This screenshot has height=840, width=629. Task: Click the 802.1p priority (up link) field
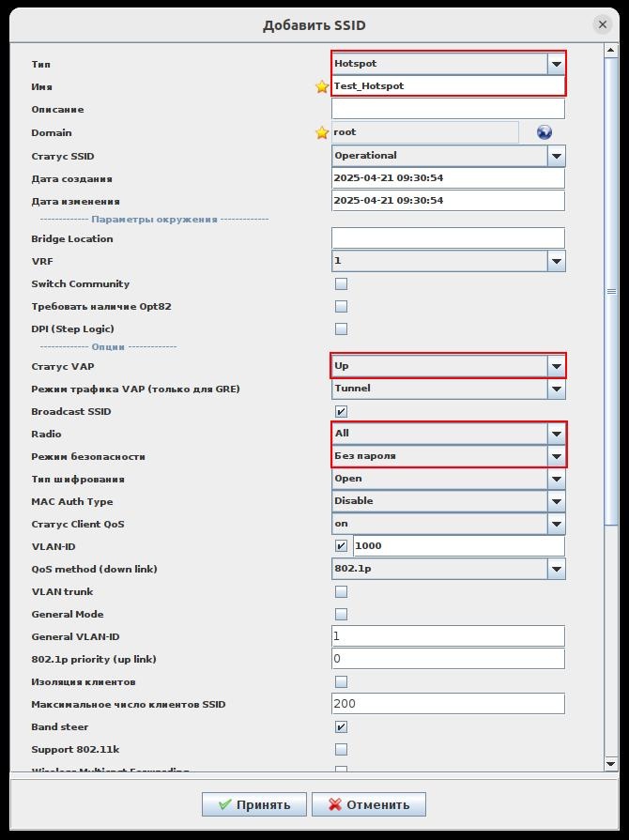coord(449,659)
